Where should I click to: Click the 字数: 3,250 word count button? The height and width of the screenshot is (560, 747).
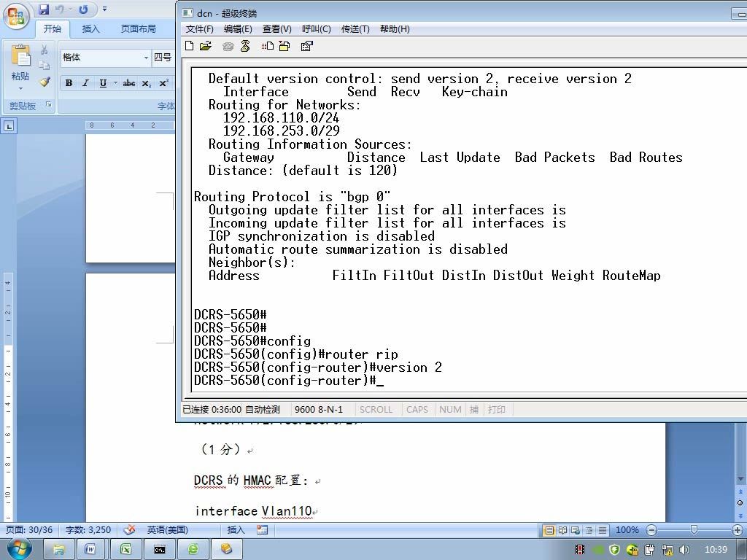coord(88,529)
